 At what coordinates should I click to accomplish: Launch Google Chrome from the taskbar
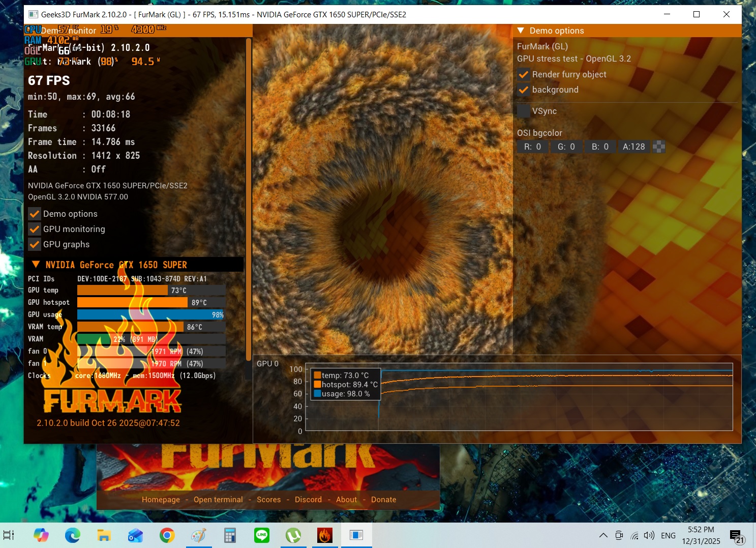pos(167,535)
